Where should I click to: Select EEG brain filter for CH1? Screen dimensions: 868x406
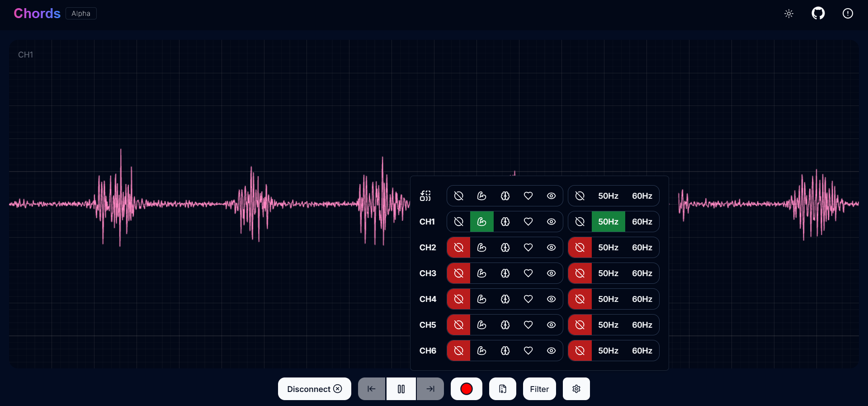point(505,222)
